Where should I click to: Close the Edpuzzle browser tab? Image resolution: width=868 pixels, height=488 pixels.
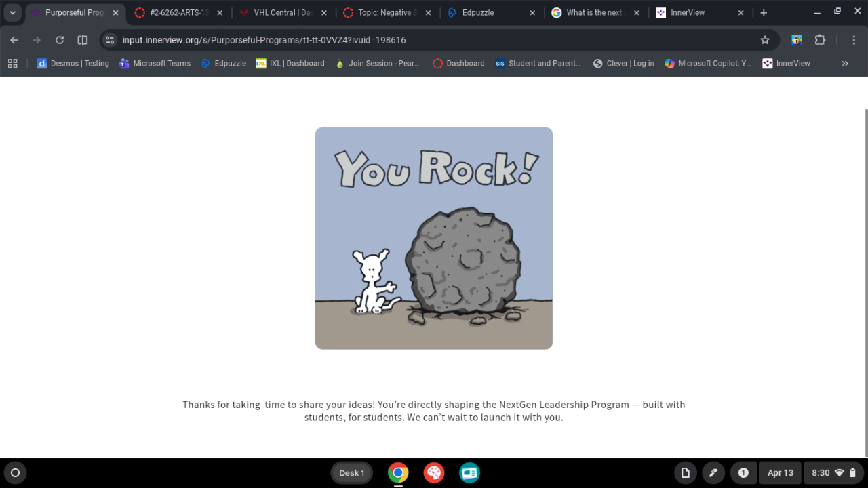532,13
